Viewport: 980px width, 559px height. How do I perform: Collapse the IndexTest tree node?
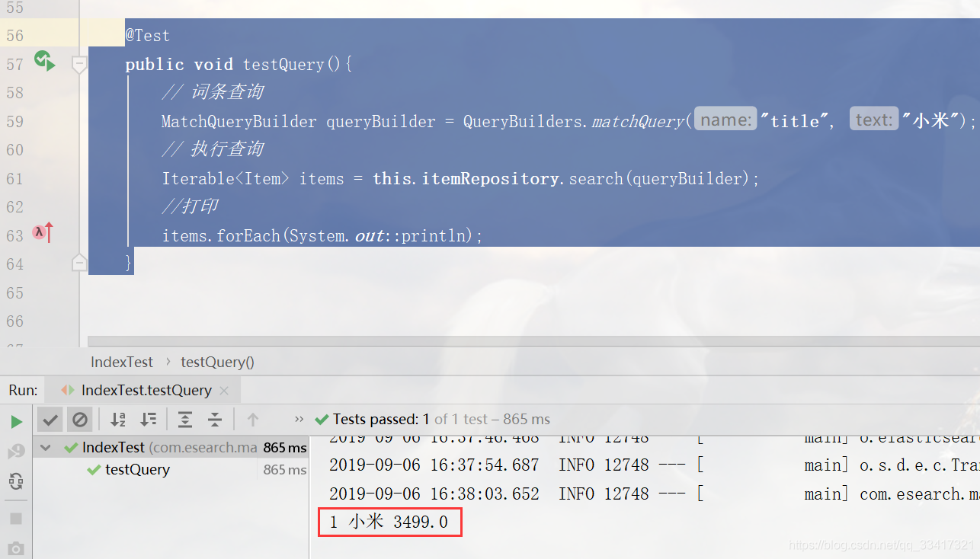46,448
